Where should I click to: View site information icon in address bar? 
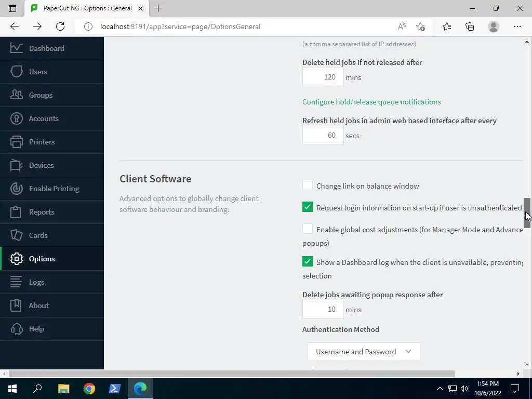(88, 26)
